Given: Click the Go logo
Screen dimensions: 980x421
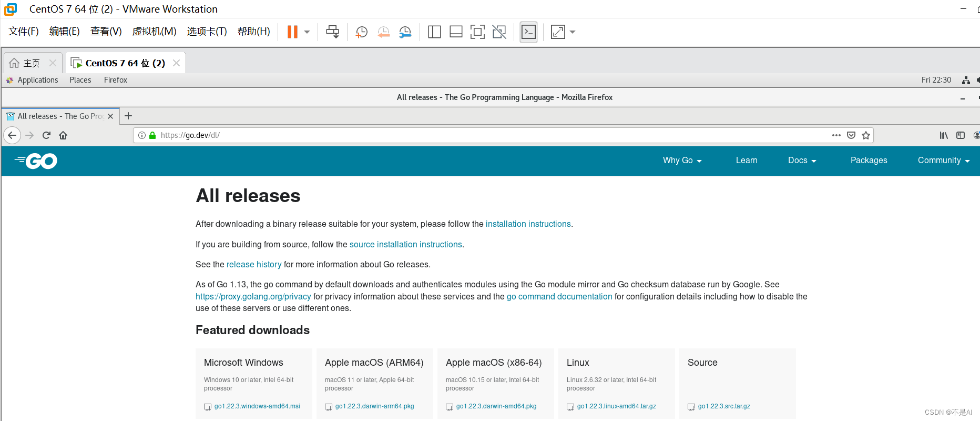Looking at the screenshot, I should (36, 161).
